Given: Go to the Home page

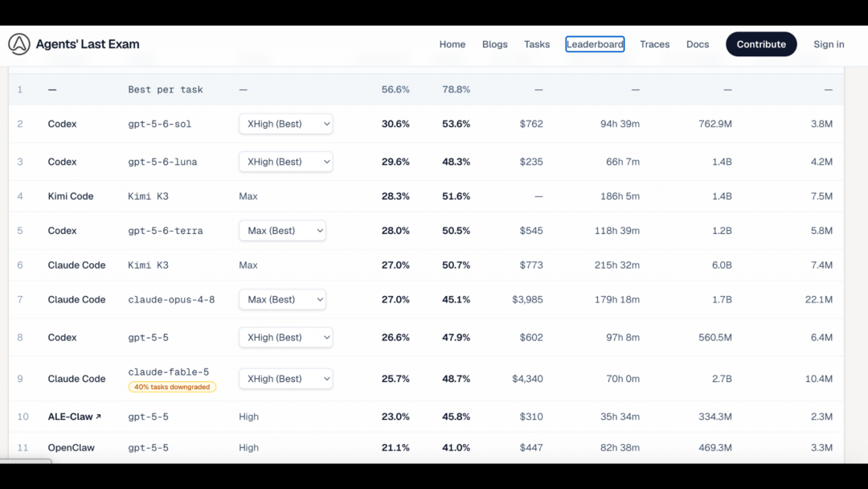Looking at the screenshot, I should (x=452, y=44).
